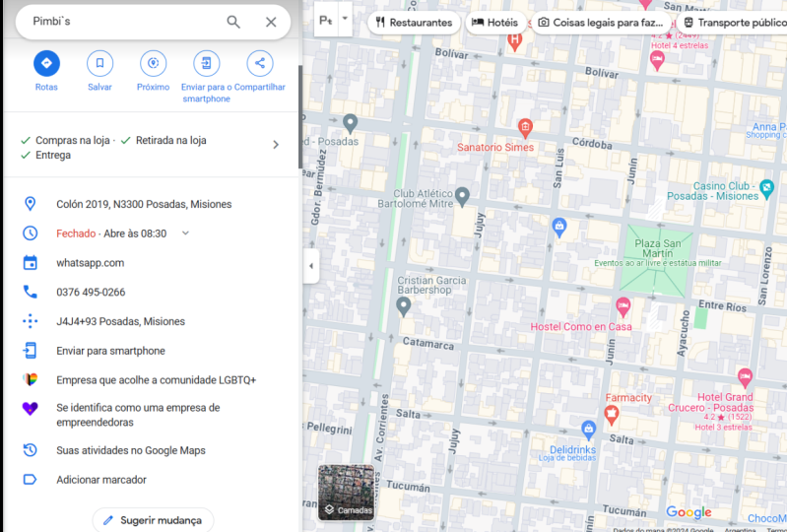787x532 pixels.
Task: Click Club Atlético Bartolomé Mitre pin
Action: pyautogui.click(x=462, y=196)
